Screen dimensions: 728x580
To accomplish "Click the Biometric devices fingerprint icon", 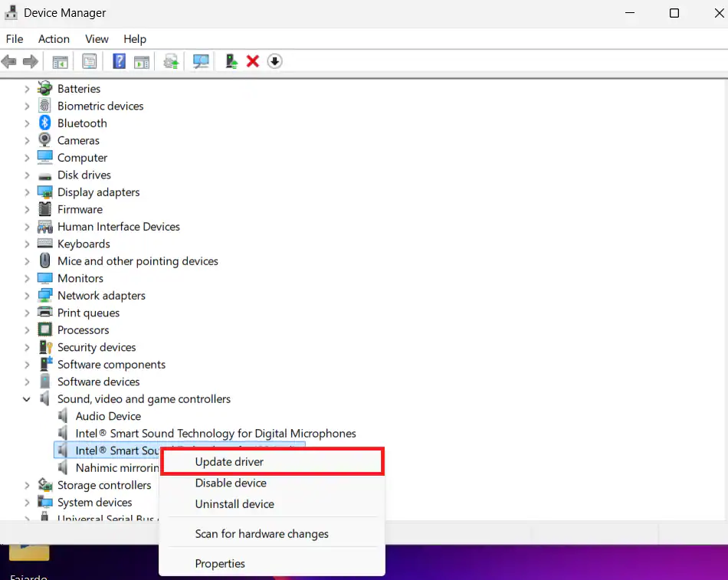I will (44, 106).
